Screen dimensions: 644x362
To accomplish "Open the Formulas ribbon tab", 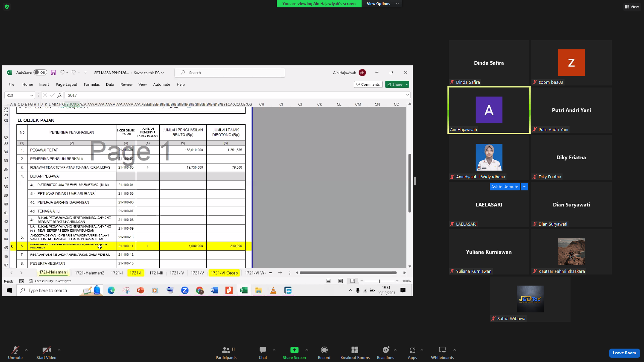I will click(x=92, y=84).
